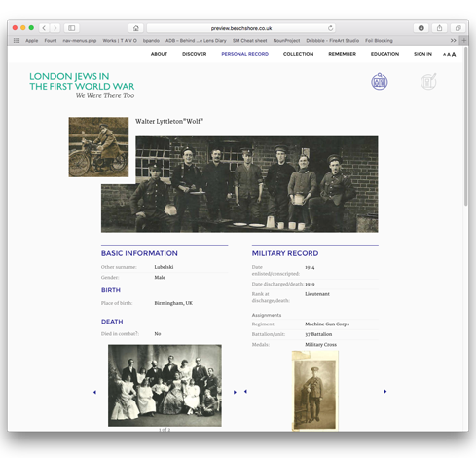Open the nav-menus.php bookmark
This screenshot has width=476, height=458.
click(x=80, y=41)
